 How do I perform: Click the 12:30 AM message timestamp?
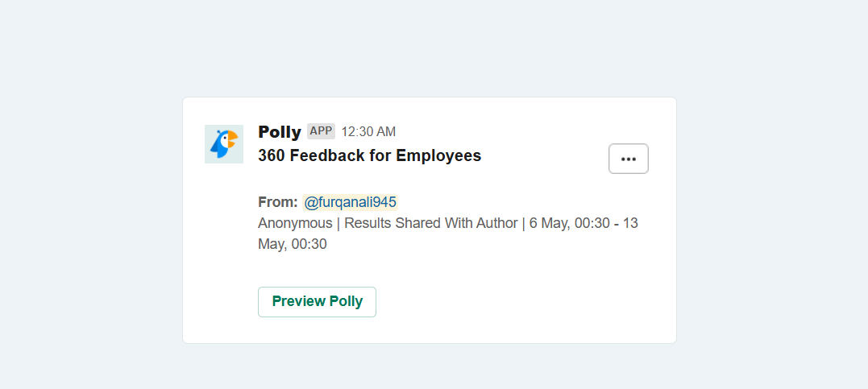point(368,132)
